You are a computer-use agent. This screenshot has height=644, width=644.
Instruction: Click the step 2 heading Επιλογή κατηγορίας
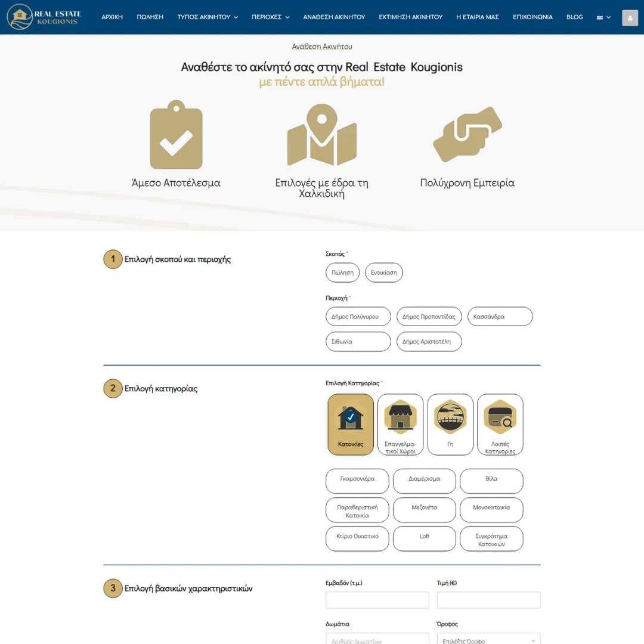point(161,389)
